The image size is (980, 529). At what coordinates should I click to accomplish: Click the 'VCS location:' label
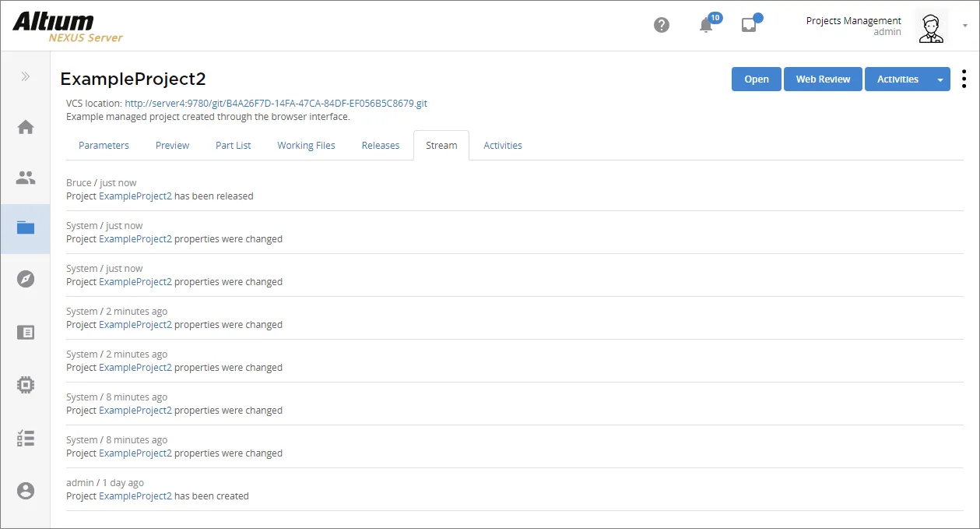pyautogui.click(x=94, y=104)
